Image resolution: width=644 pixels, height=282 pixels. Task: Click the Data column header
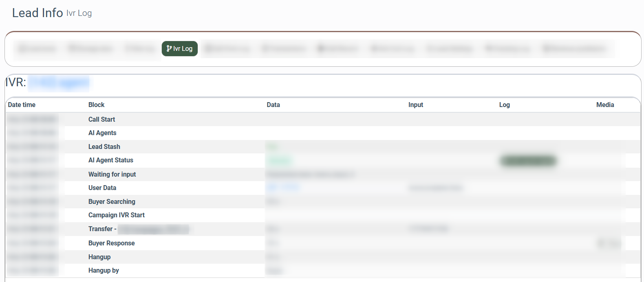click(x=273, y=105)
